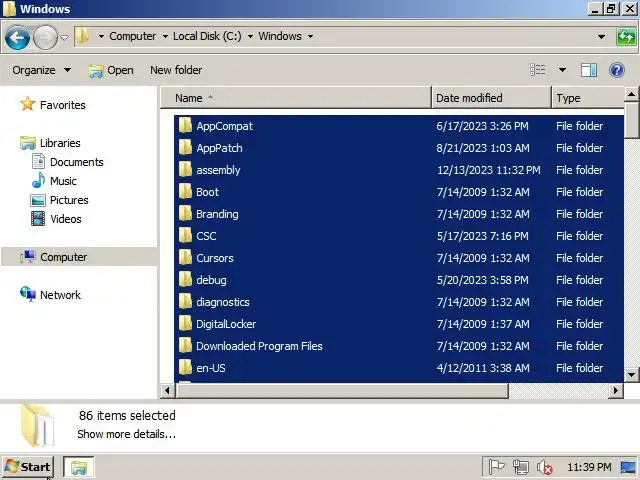Image resolution: width=640 pixels, height=480 pixels.
Task: Click the vertical scrollbar down arrow
Action: [x=631, y=374]
